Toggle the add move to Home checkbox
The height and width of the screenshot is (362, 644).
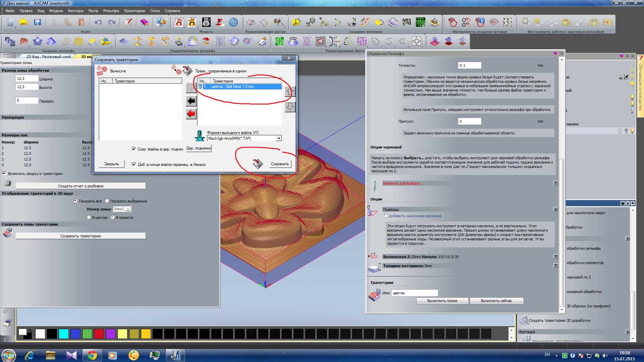(x=134, y=164)
